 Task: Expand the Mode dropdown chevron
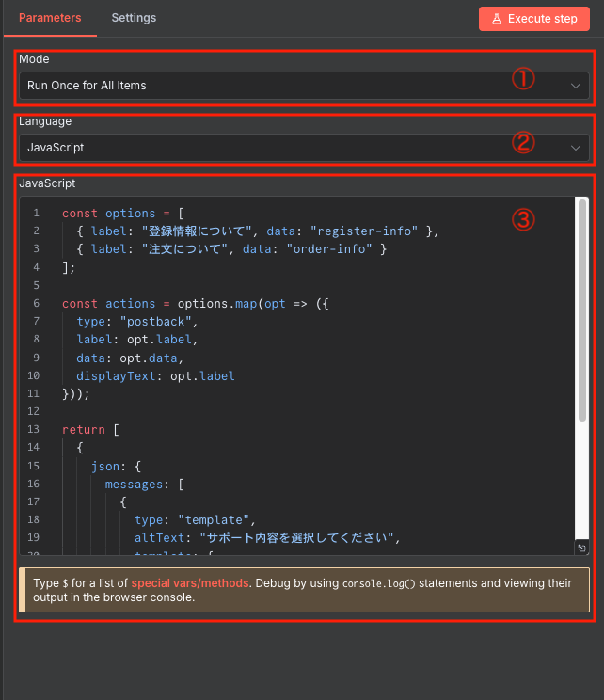576,86
